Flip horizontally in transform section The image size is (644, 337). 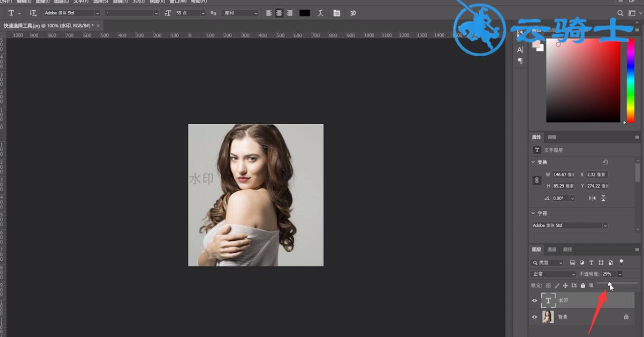tap(593, 198)
